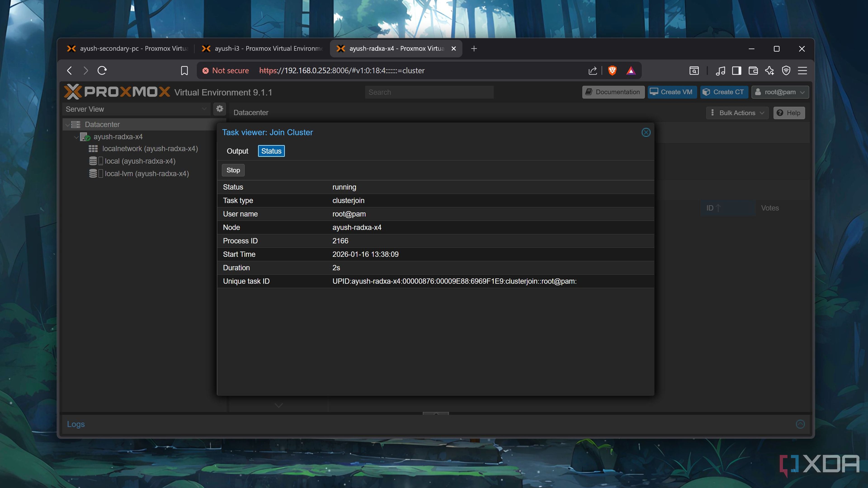Open a new browser tab
Viewport: 868px width, 488px height.
click(x=474, y=49)
